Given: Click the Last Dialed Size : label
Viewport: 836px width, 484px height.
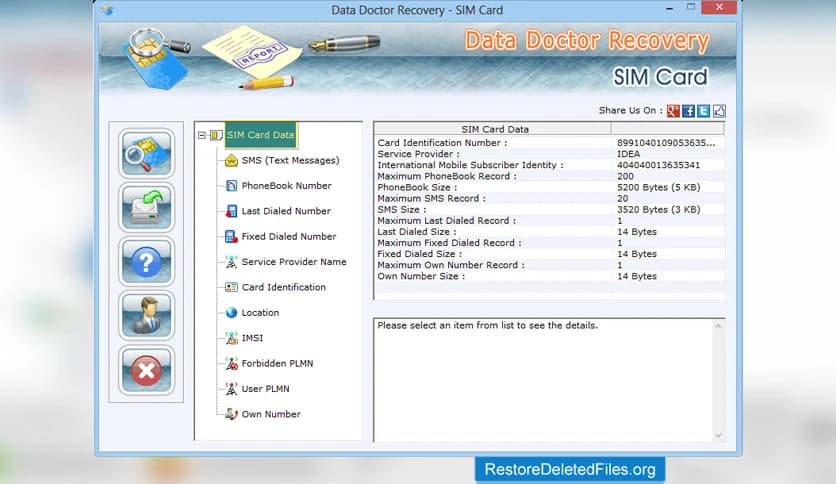Looking at the screenshot, I should pos(416,232).
